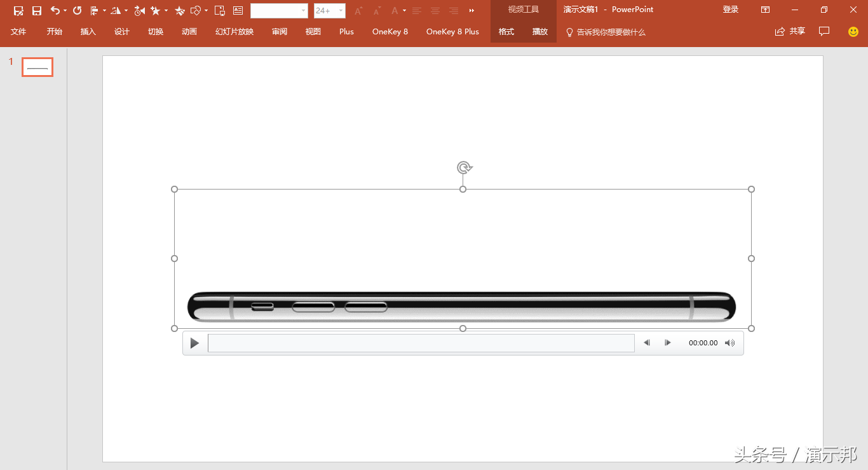Undo the last action
Viewport: 868px width, 470px height.
pyautogui.click(x=55, y=10)
